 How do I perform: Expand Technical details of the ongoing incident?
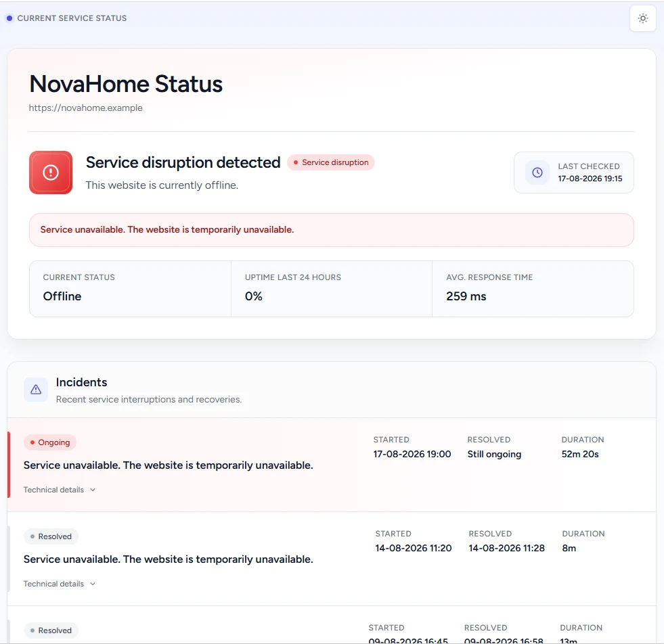click(x=60, y=490)
